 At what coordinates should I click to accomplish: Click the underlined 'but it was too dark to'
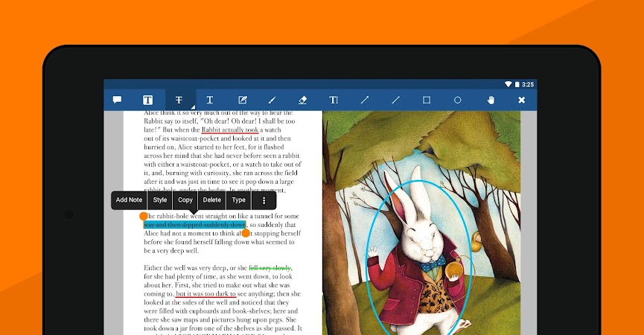tap(205, 294)
